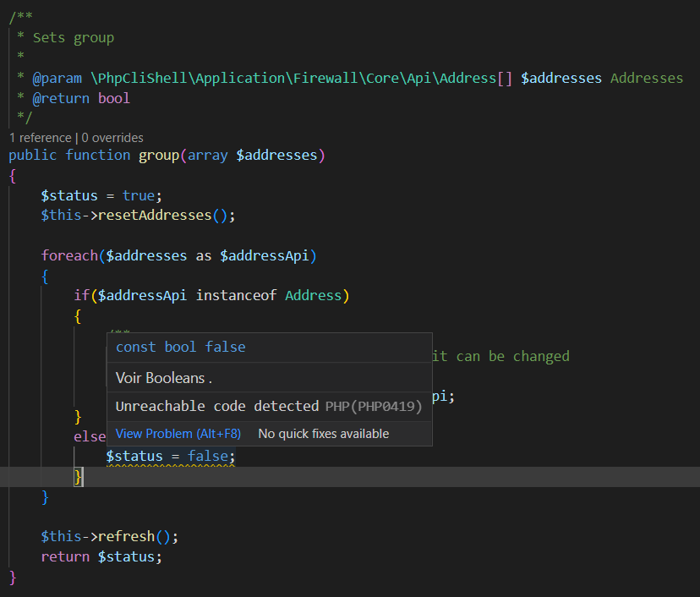Click the View Problem (Alt+F8) link
This screenshot has height=597, width=700.
pyautogui.click(x=178, y=433)
